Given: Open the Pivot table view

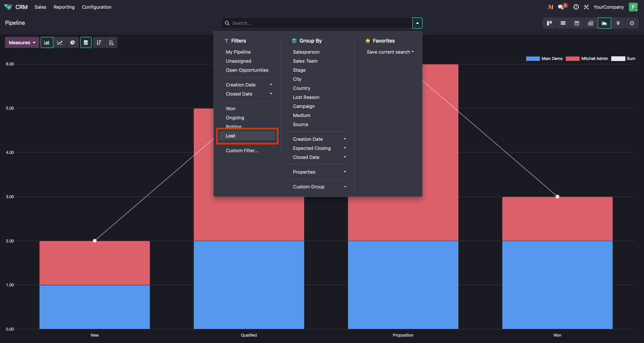Looking at the screenshot, I should [x=590, y=23].
